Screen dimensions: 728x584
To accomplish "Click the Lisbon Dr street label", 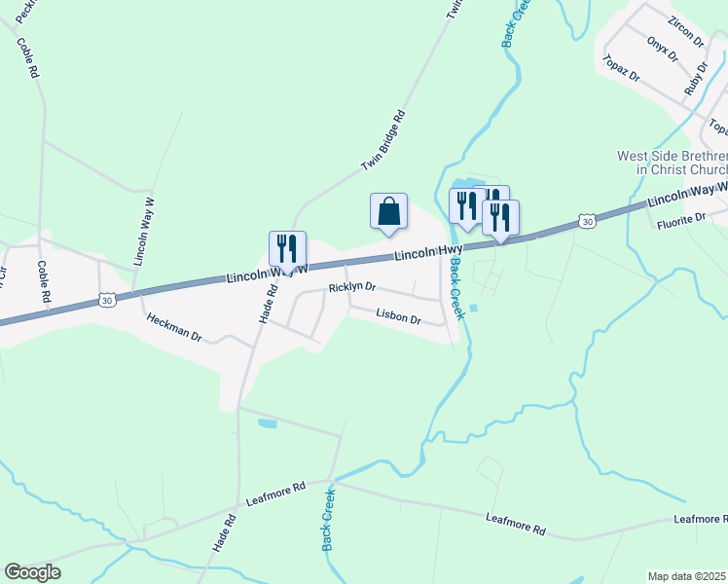I will click(399, 316).
